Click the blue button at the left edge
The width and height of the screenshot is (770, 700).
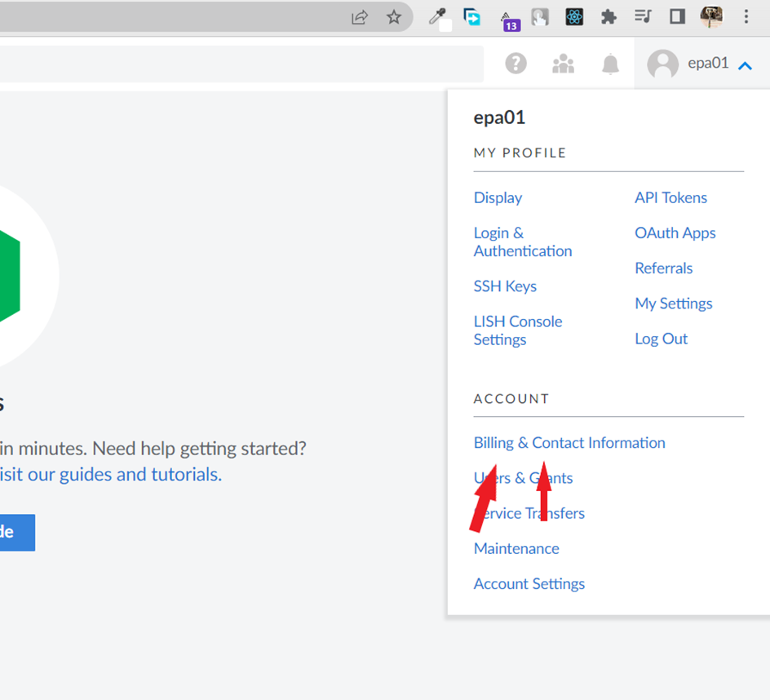point(17,533)
